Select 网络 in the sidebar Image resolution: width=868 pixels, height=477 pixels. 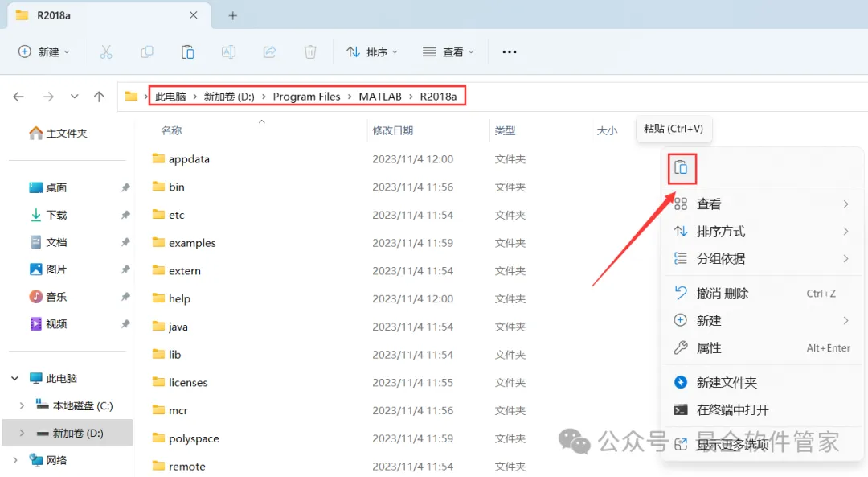pos(48,460)
